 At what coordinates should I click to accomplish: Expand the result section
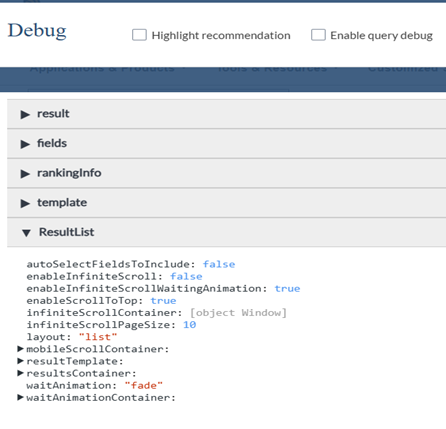(227, 114)
